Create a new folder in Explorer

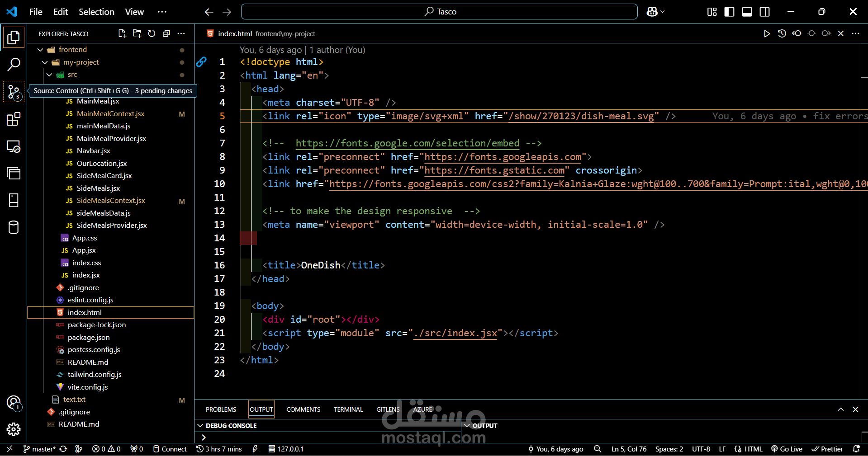(137, 33)
